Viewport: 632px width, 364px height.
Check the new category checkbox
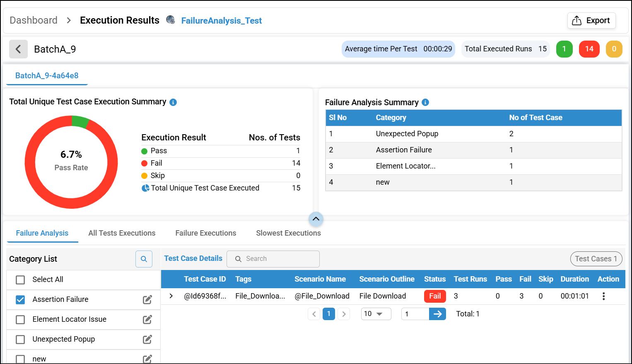coord(20,359)
